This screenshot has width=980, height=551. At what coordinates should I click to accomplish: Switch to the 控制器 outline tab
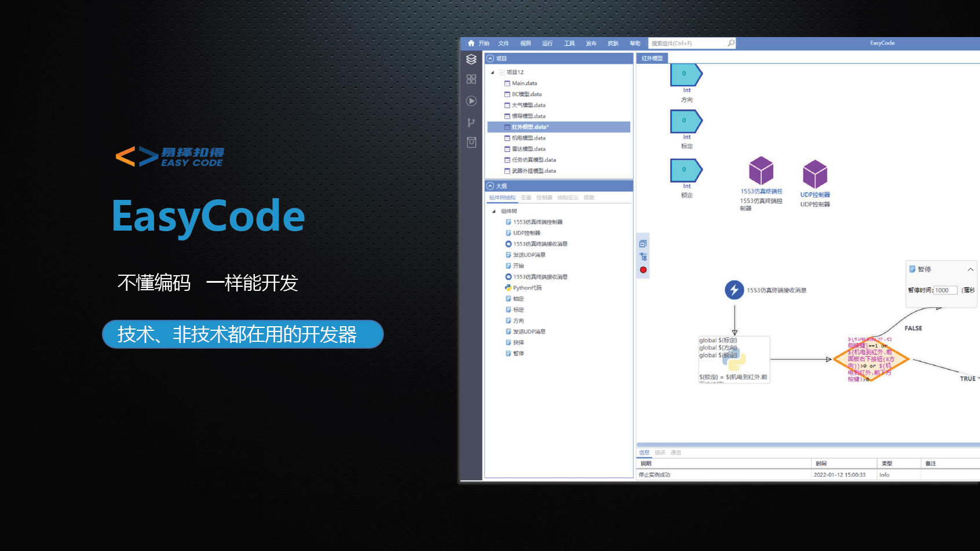tap(544, 198)
